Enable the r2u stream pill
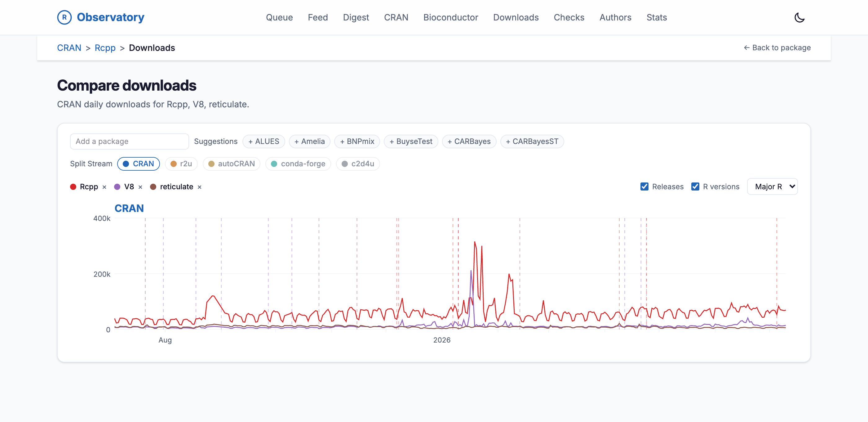This screenshot has width=868, height=422. pyautogui.click(x=181, y=164)
